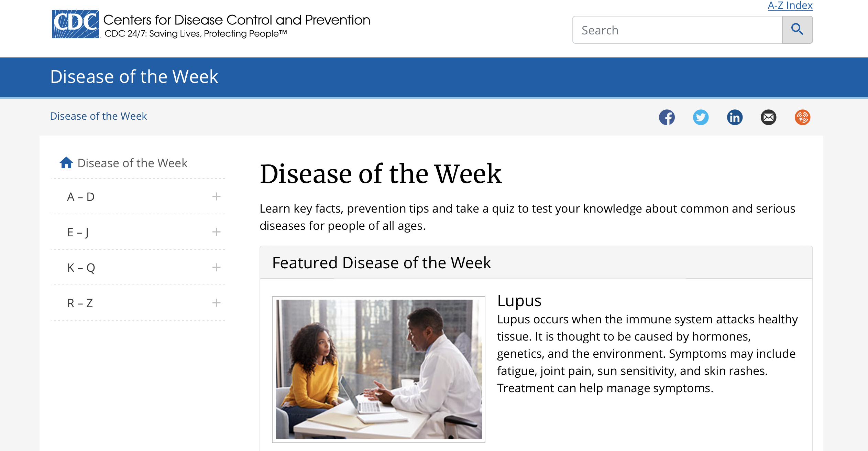Select Disease of the Week in the sidebar

click(x=132, y=163)
